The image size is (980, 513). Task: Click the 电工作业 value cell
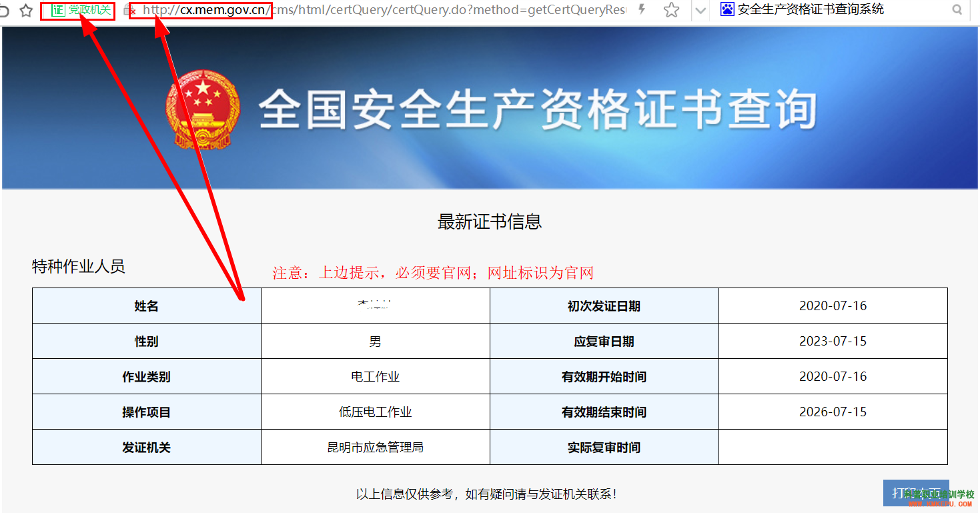pyautogui.click(x=376, y=376)
